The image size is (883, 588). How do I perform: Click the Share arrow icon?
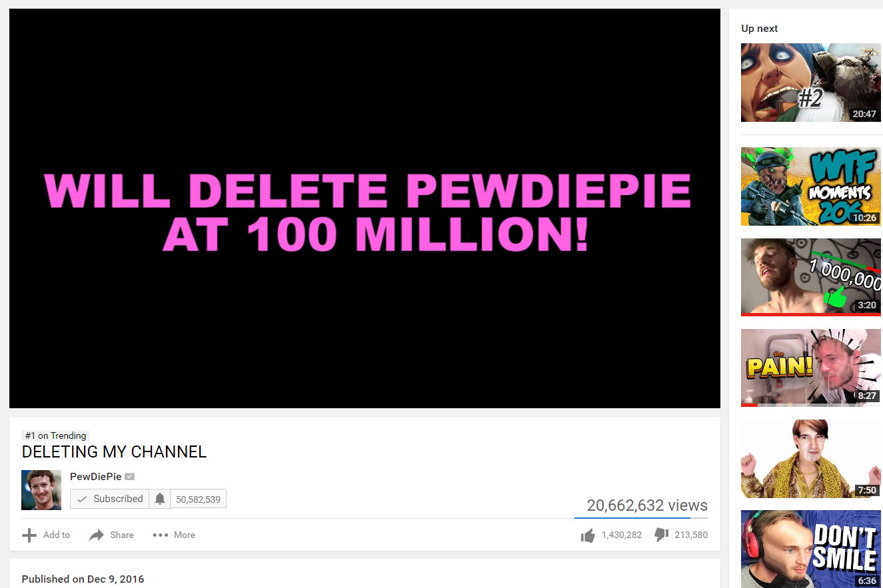(x=97, y=535)
